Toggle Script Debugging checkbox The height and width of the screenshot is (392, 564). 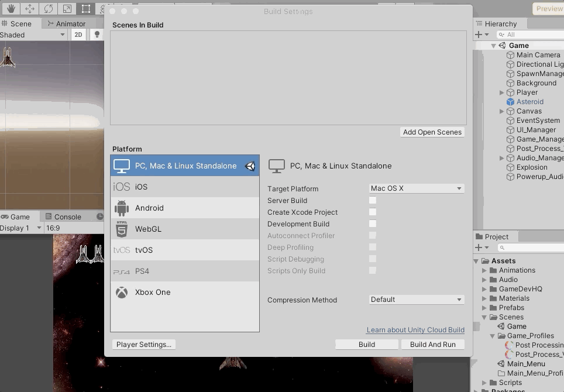pos(373,259)
